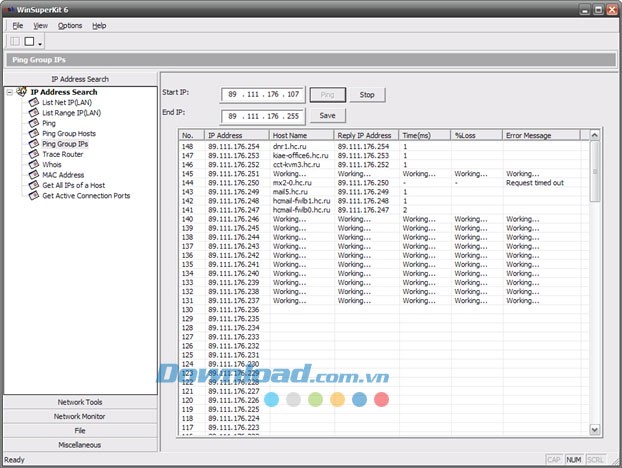Open the toolbar view dropdown arrow
Viewport: 622px width, 468px height.
tap(40, 43)
